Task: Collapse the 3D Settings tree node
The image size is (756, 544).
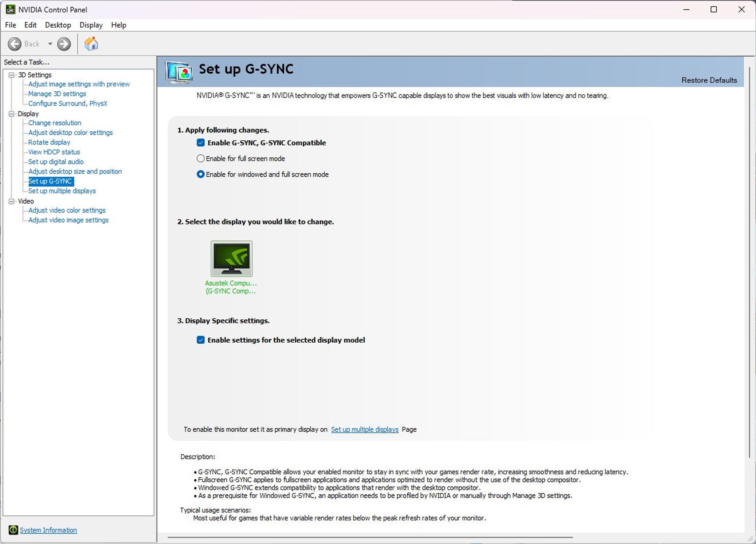Action: (x=11, y=75)
